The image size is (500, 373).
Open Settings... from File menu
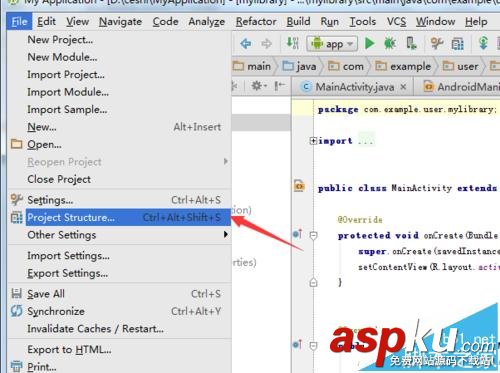120,200
